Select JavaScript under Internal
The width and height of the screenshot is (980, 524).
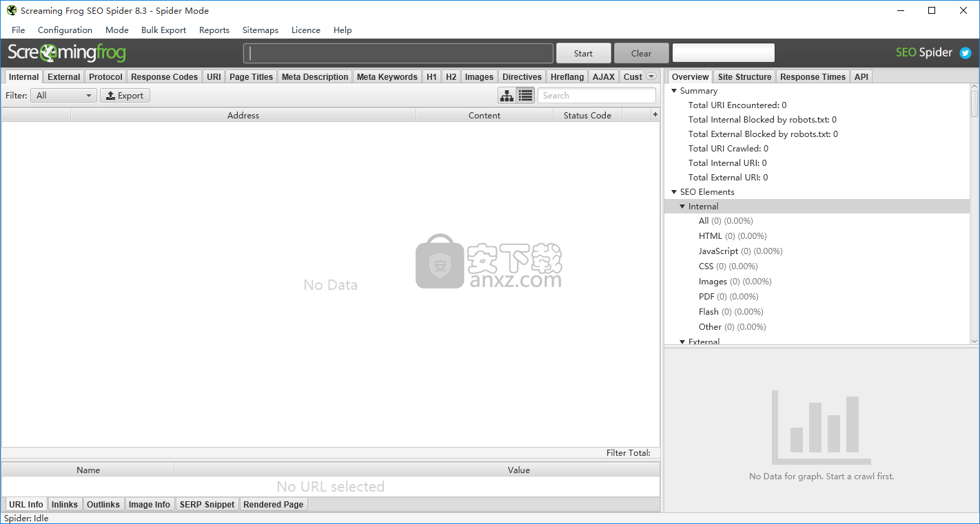[x=741, y=251]
